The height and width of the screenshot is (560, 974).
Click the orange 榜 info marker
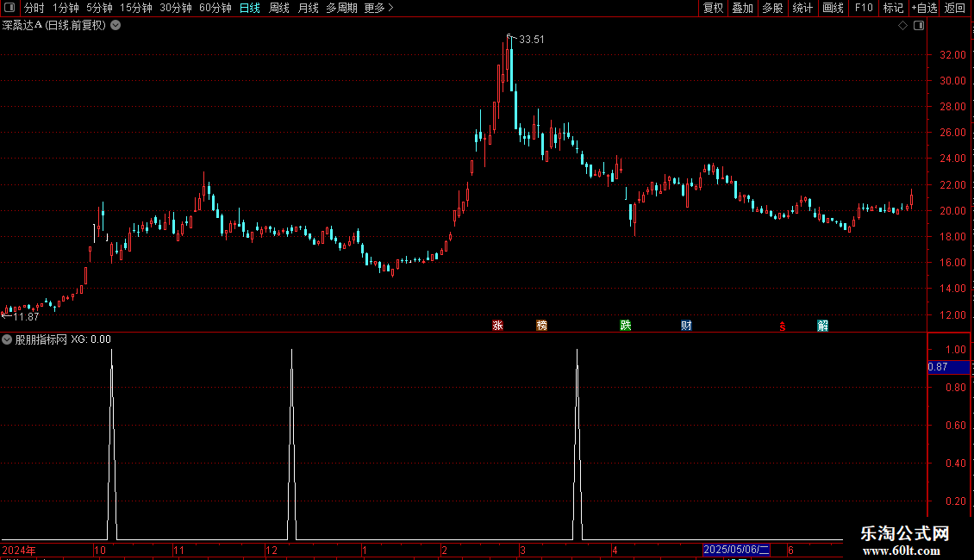pyautogui.click(x=541, y=326)
